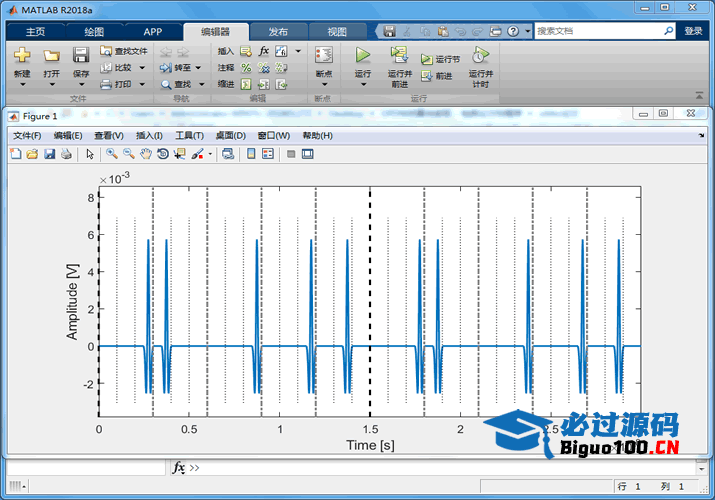Click the magnifier search icon in the doc search box
This screenshot has height=500, width=715.
click(668, 31)
